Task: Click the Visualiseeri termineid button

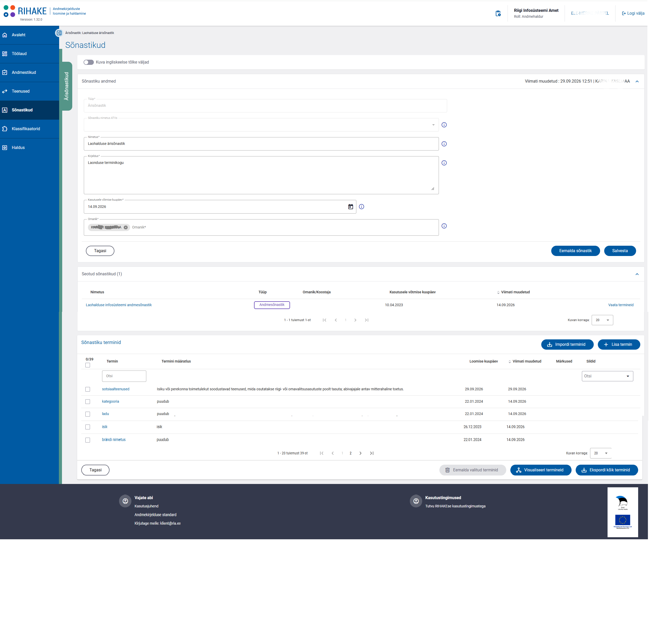Action: pyautogui.click(x=540, y=470)
